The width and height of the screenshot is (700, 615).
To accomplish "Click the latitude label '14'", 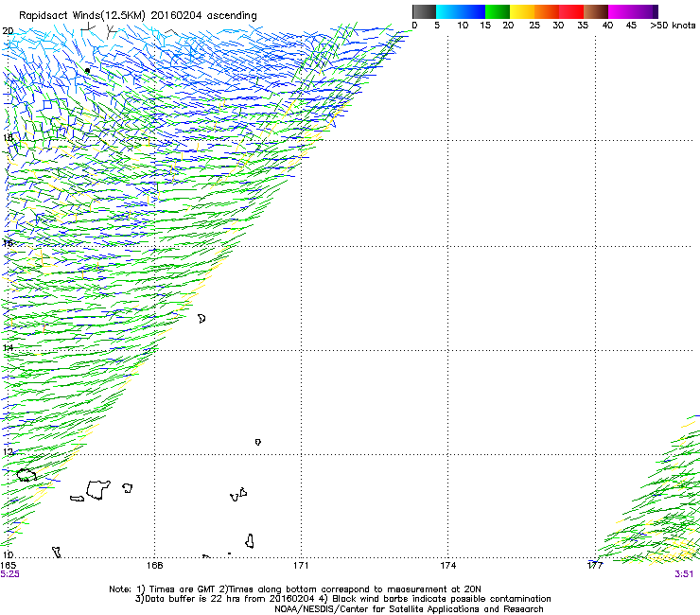I will point(8,347).
